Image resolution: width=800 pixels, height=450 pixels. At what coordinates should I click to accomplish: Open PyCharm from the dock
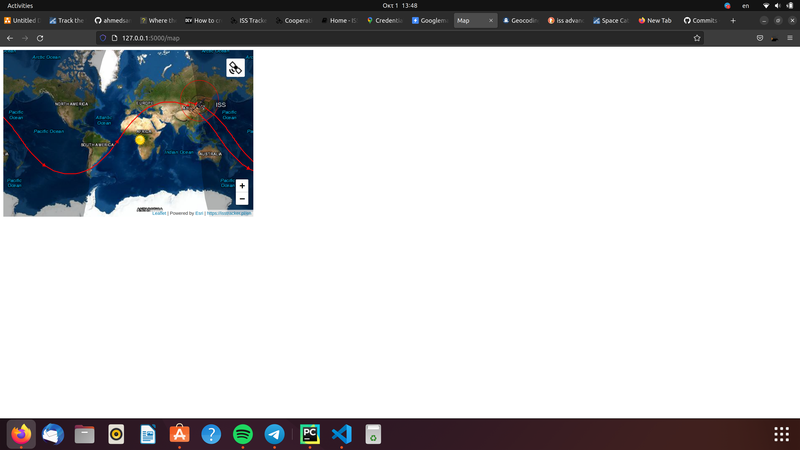tap(310, 434)
